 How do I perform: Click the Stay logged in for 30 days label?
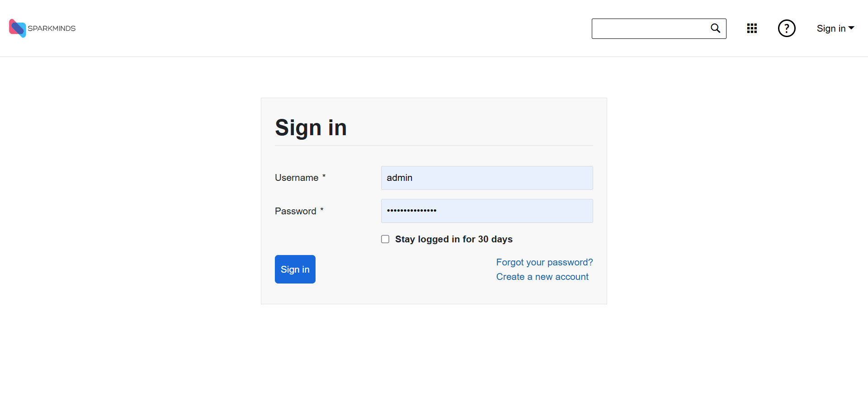point(453,239)
